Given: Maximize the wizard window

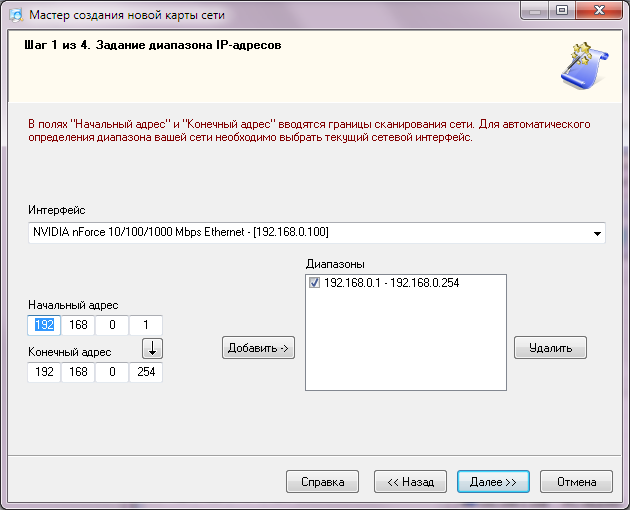Looking at the screenshot, I should (x=562, y=10).
